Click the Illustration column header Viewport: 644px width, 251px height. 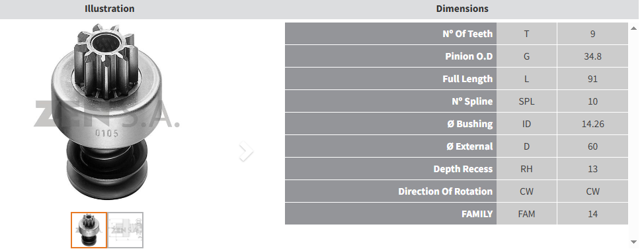point(109,9)
